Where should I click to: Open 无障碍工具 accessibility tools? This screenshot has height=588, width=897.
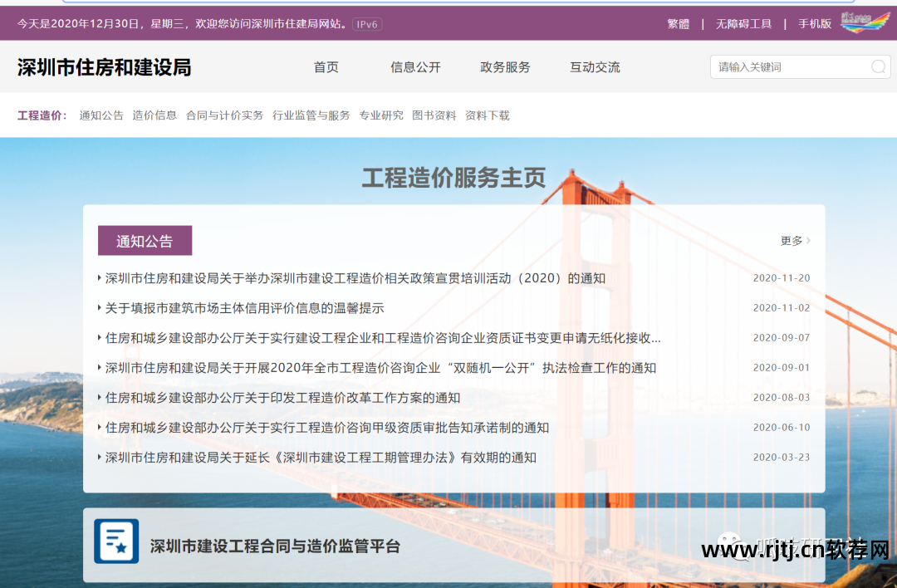click(743, 24)
